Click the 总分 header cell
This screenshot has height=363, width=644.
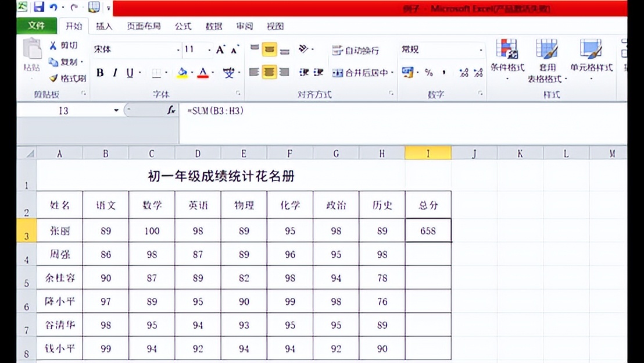coord(428,205)
